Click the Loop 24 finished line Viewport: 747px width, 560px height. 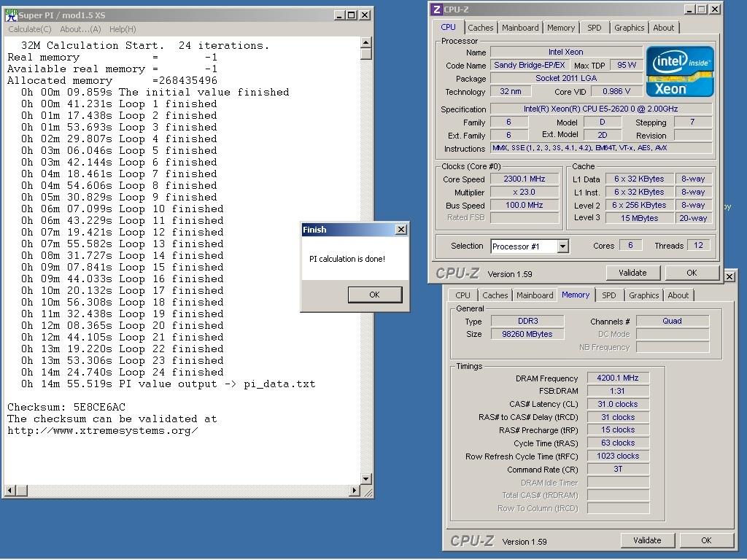122,373
